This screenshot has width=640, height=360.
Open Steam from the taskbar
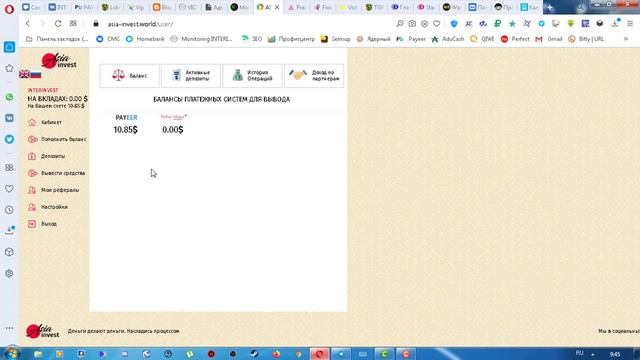point(255,354)
